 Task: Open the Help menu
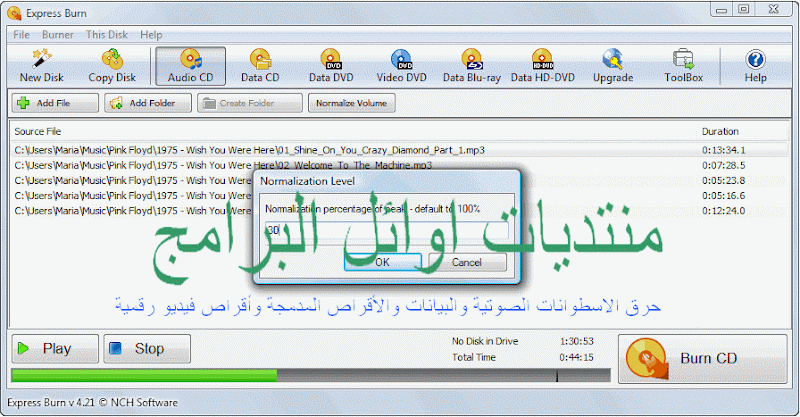[151, 35]
